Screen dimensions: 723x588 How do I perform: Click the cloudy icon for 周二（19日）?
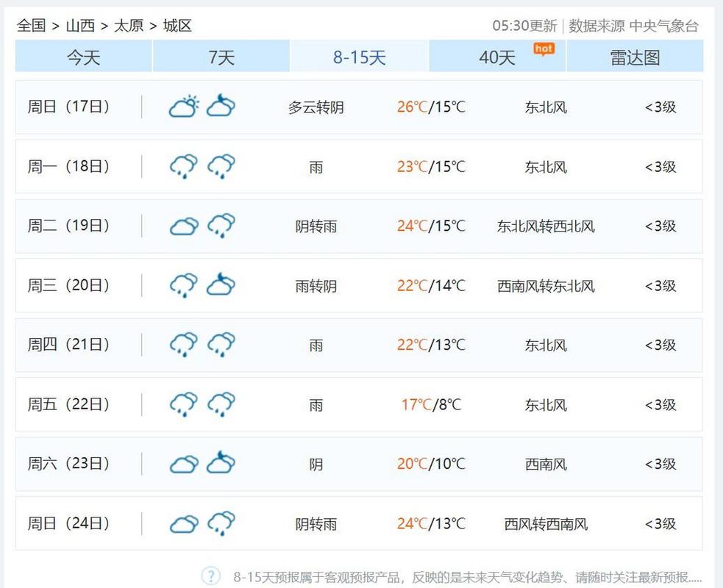click(x=182, y=226)
